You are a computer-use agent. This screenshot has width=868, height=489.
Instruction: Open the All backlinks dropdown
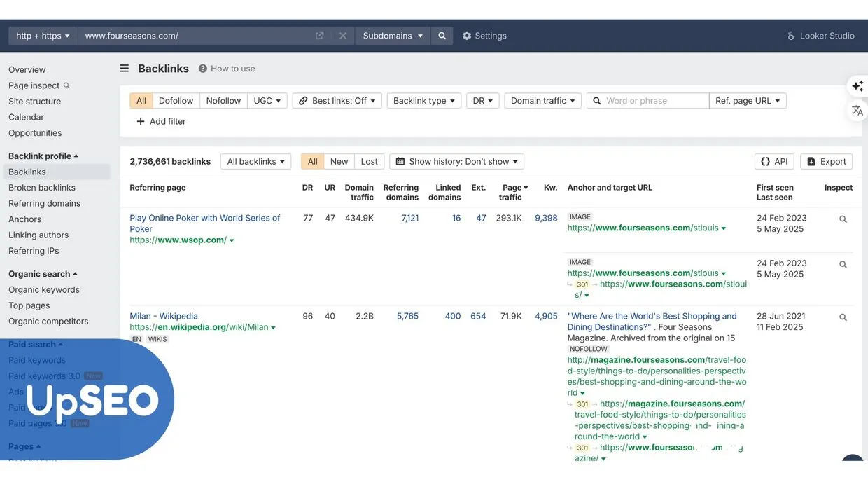click(256, 161)
